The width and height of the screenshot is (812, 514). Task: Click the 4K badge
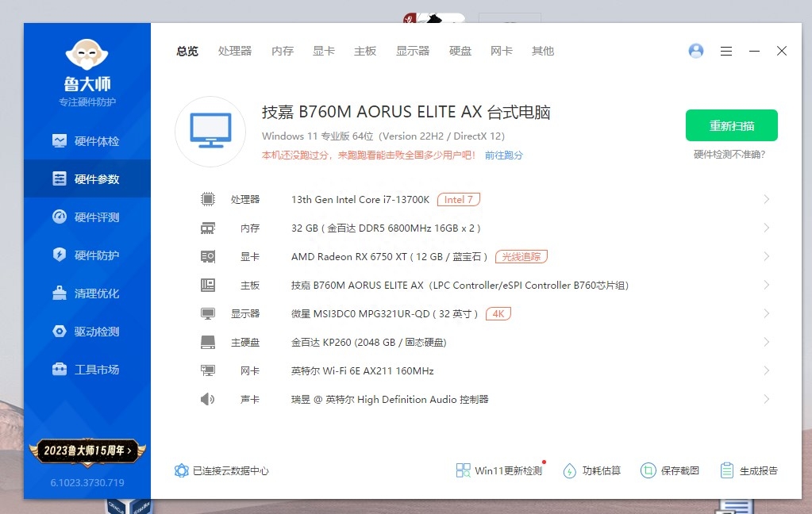tap(498, 313)
